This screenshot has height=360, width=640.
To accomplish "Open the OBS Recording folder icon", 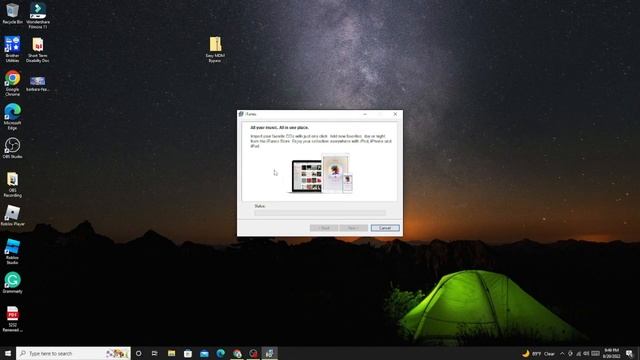I will (13, 184).
